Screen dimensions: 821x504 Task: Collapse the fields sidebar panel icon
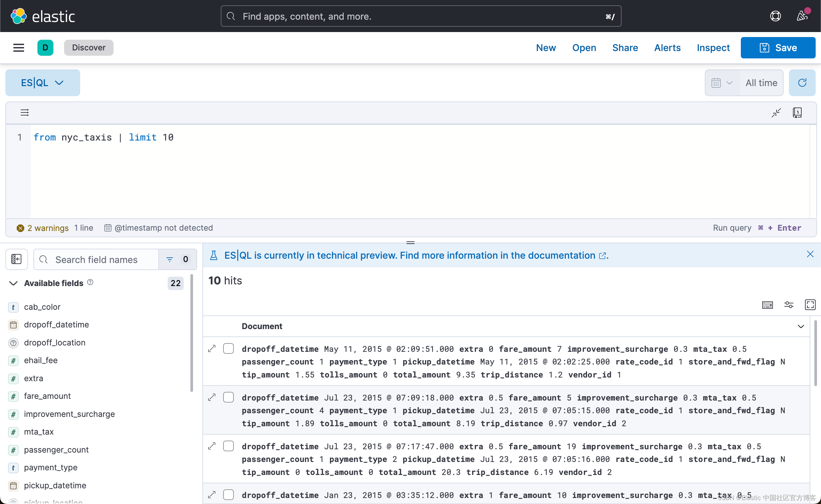(16, 259)
